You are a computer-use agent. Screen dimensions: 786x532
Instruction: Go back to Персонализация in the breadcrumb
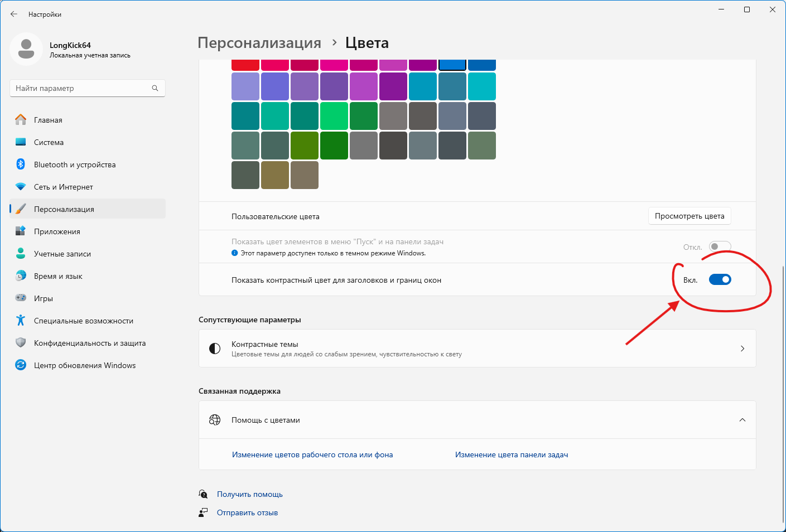(x=259, y=43)
